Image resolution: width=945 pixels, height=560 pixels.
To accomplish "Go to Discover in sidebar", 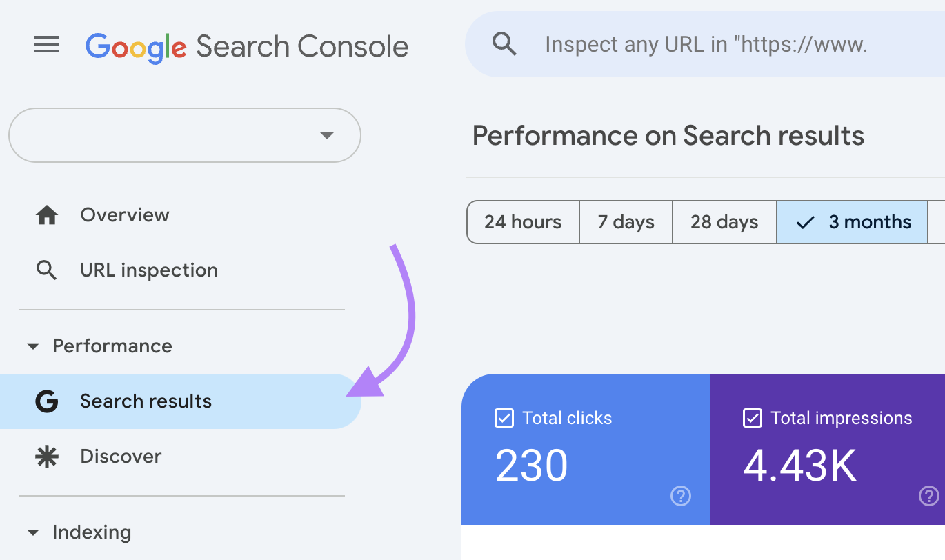I will pyautogui.click(x=121, y=457).
